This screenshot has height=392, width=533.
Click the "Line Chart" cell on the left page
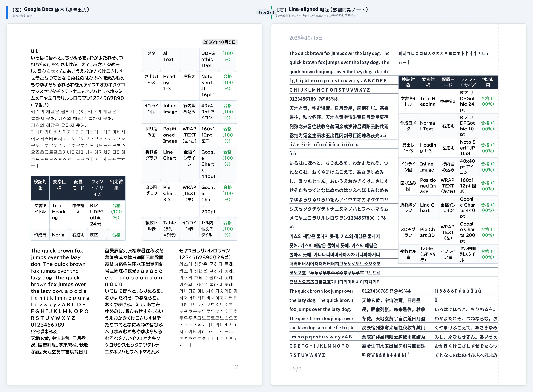click(170, 164)
